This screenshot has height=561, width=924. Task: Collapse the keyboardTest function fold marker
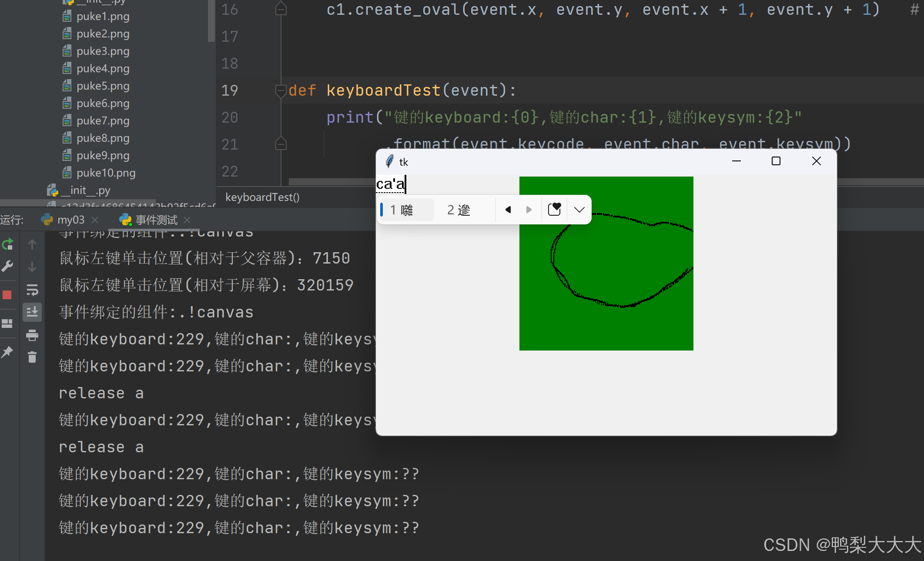coord(281,90)
